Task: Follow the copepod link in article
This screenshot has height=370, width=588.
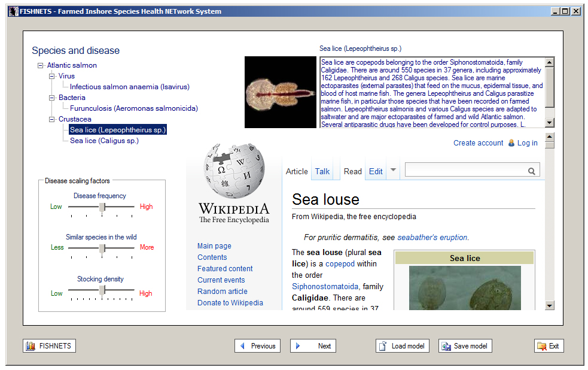Action: [340, 264]
